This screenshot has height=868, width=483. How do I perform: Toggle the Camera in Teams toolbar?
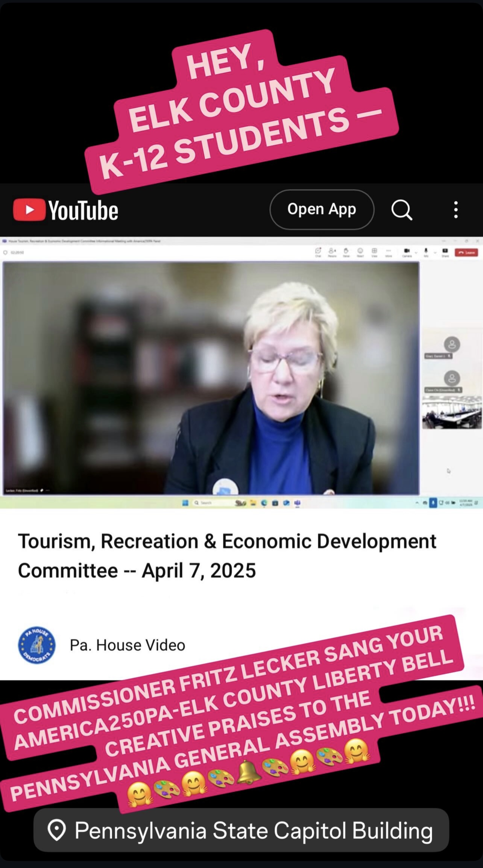(x=407, y=252)
